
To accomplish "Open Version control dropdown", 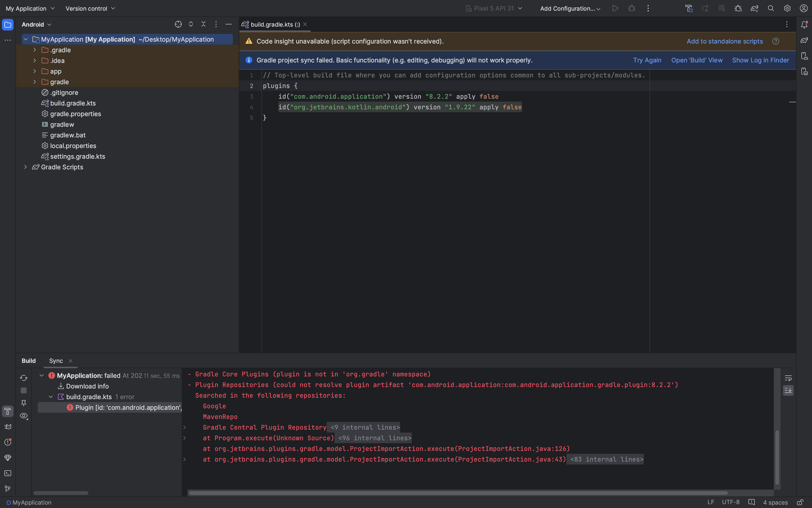I will 90,8.
